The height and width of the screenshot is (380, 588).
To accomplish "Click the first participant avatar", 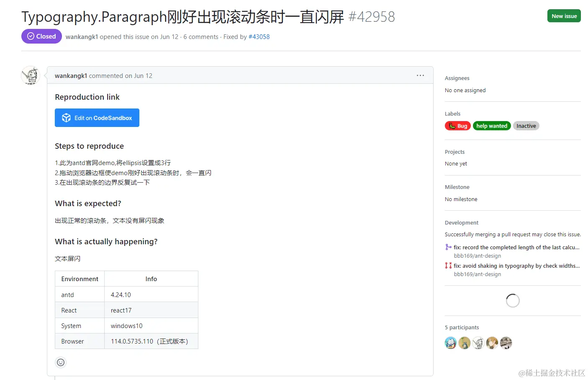I will [451, 343].
